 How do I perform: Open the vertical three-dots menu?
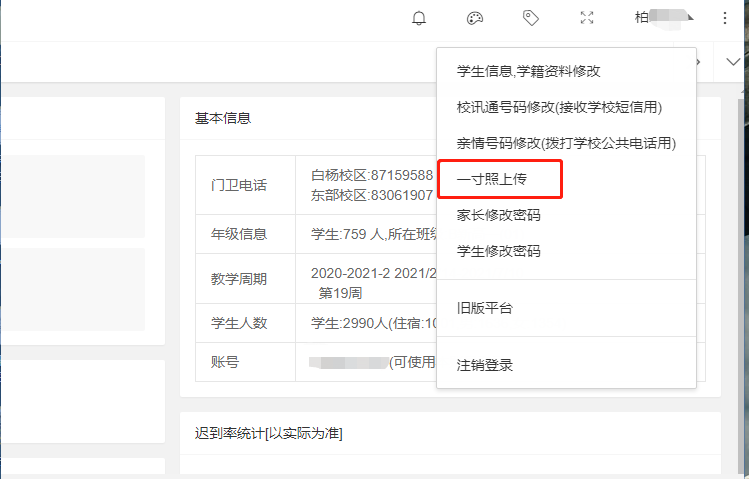[x=725, y=18]
